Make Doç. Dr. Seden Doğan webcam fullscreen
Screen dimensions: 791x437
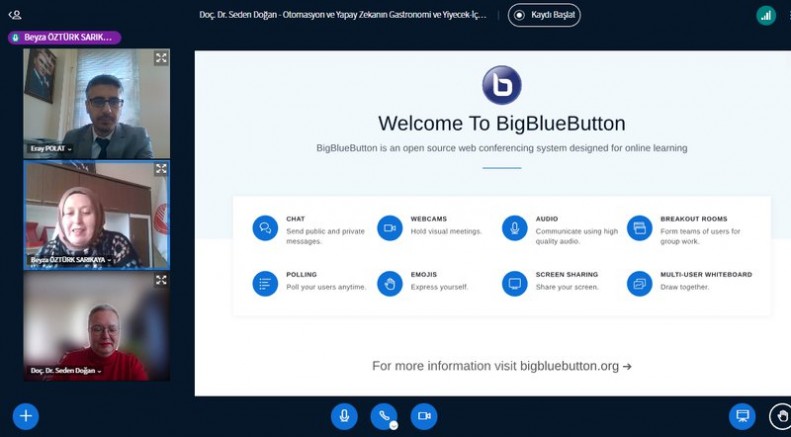click(x=161, y=280)
